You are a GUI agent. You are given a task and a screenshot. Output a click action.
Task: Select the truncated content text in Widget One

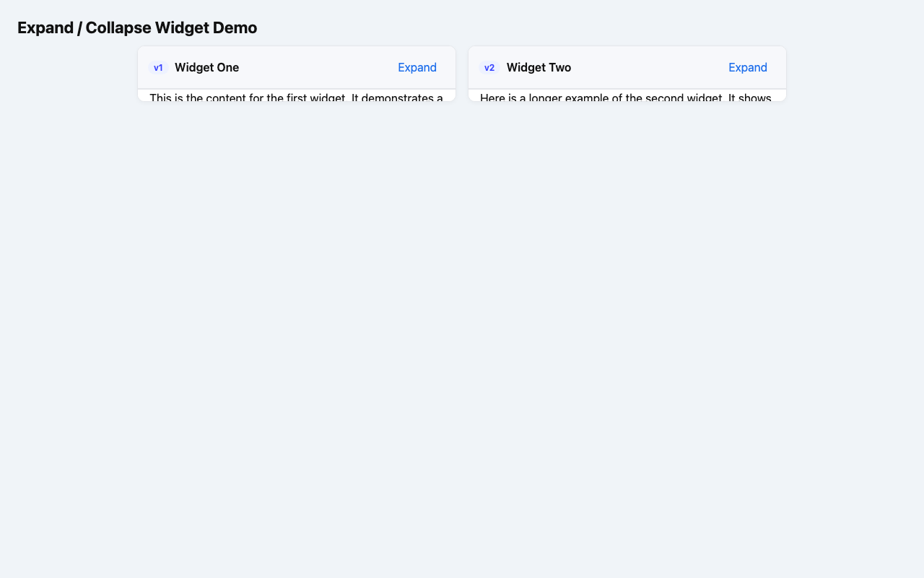coord(296,97)
